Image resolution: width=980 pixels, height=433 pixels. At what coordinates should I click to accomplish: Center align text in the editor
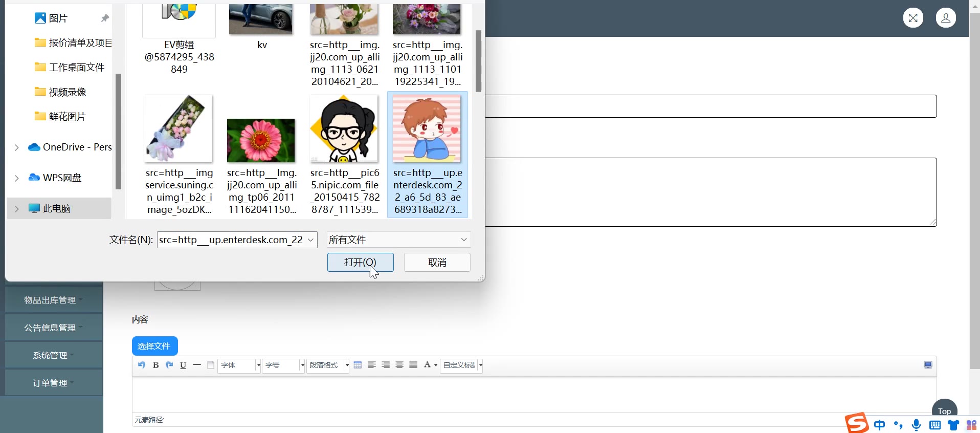click(x=399, y=365)
